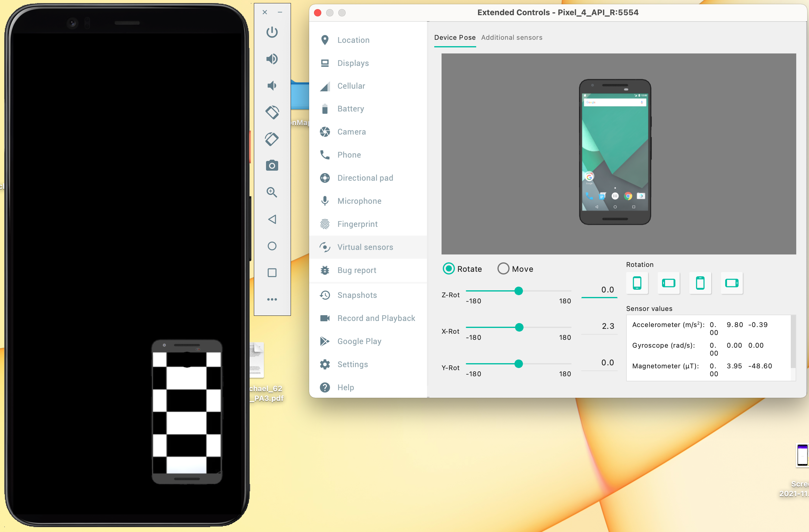
Task: Open more emulator options via the ellipsis
Action: (271, 299)
